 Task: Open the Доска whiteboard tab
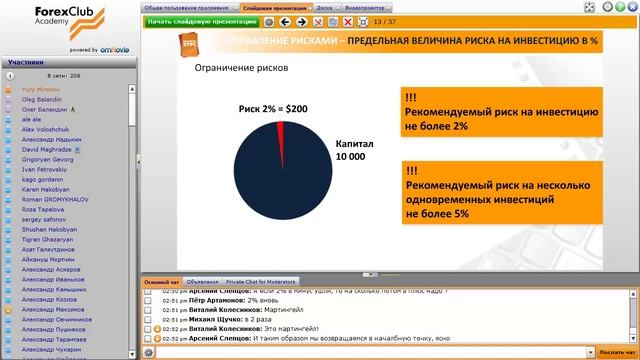324,8
